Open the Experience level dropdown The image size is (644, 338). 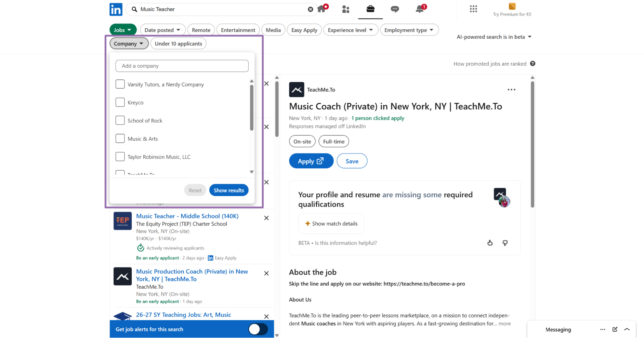point(350,30)
